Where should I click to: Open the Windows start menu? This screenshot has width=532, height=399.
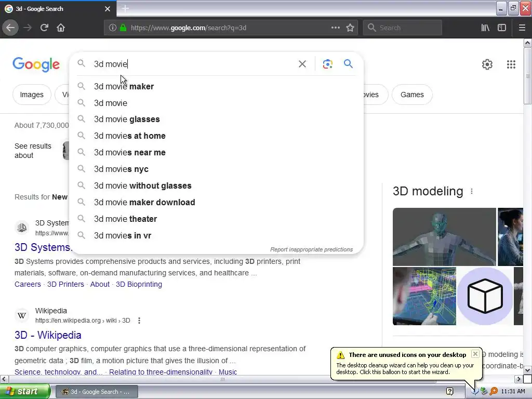25,391
